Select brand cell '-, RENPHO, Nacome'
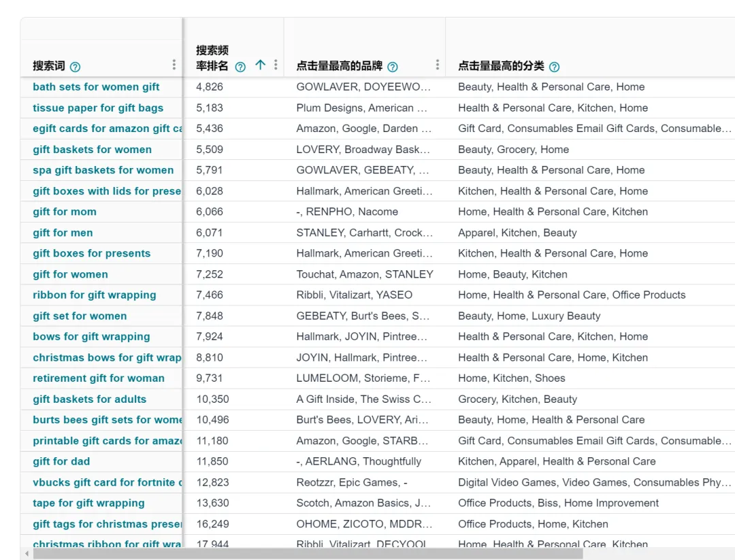This screenshot has height=560, width=735. click(347, 212)
